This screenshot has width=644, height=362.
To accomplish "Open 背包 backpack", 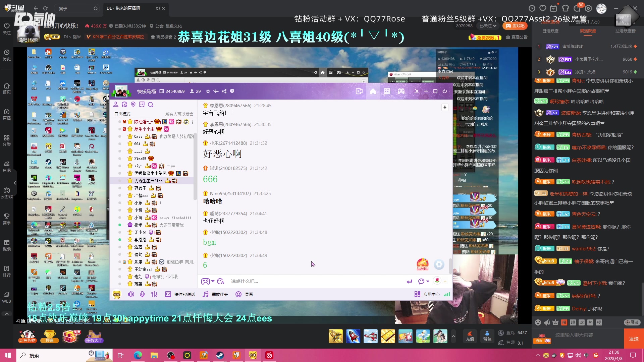I will (487, 336).
